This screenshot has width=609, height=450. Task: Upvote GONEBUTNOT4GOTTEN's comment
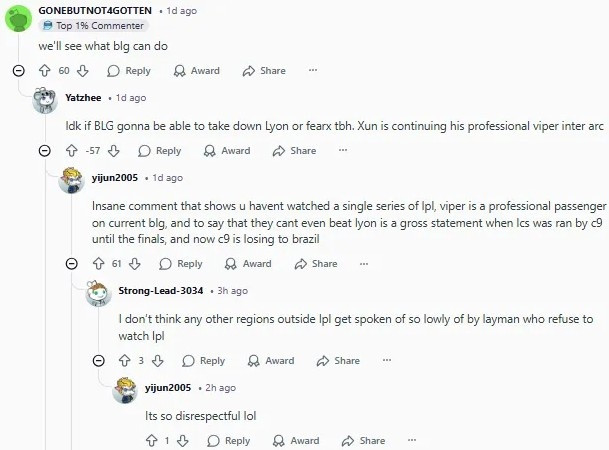tap(44, 71)
